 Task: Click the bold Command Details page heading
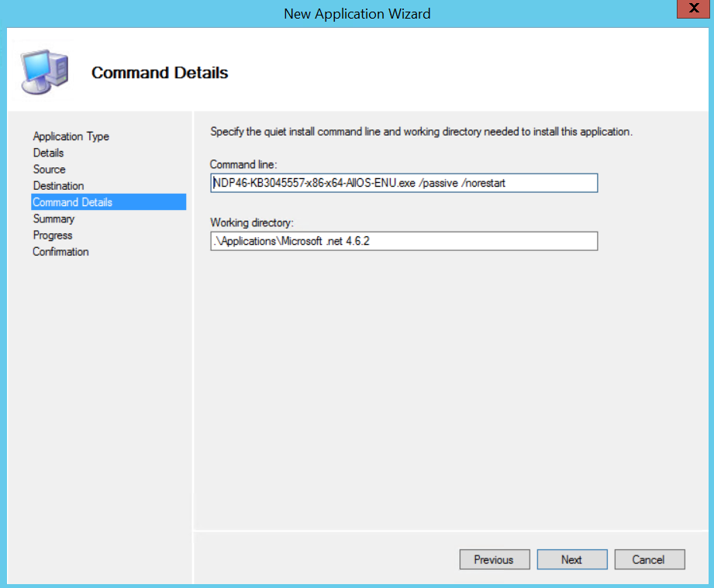(160, 73)
